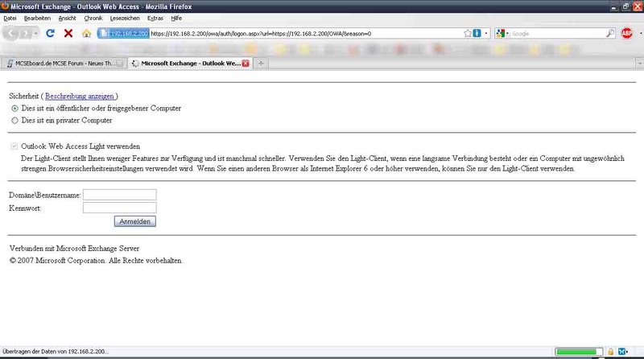The width and height of the screenshot is (644, 359).
Task: Restore down the Firefox window
Action: coord(625,6)
